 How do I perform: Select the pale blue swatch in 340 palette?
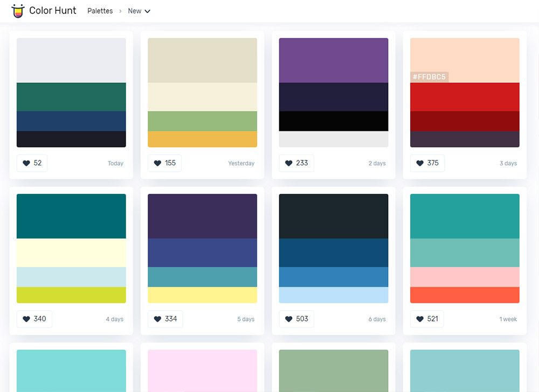pos(71,277)
